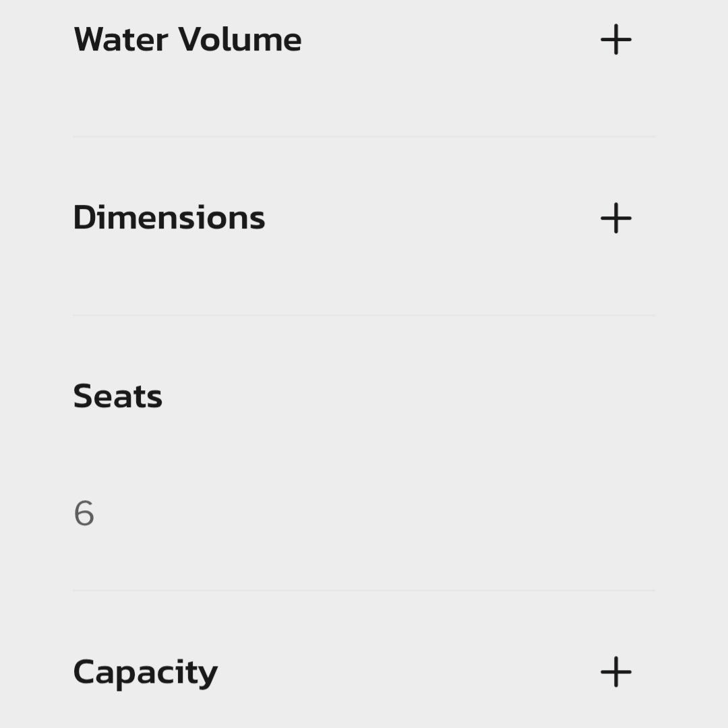
Task: Tap the cross-shaped icon in the Water Volume row
Action: coord(615,40)
